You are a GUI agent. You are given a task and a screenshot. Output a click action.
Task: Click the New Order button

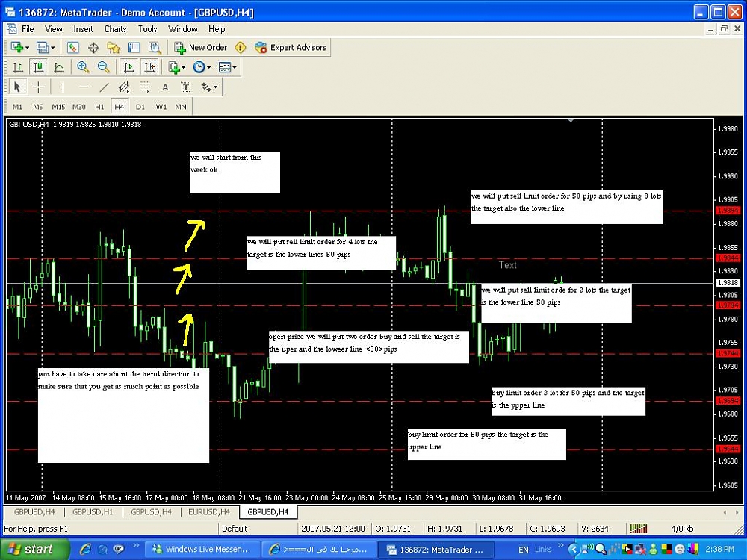pos(200,47)
